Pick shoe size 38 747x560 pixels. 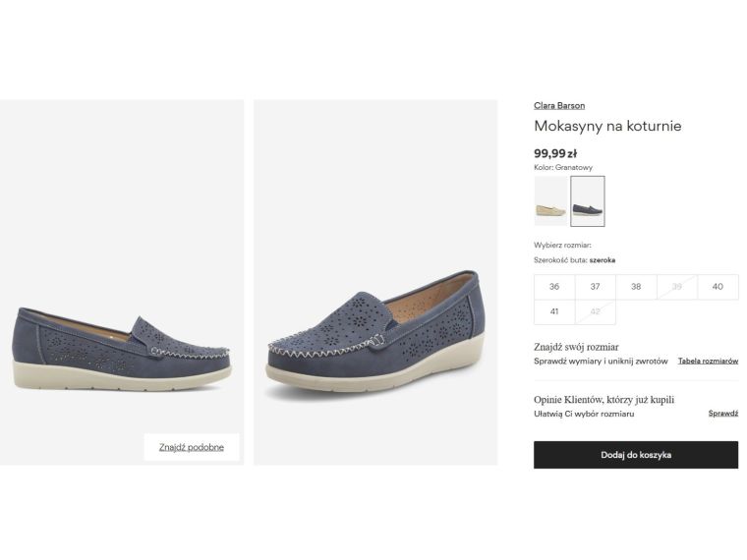(x=636, y=287)
